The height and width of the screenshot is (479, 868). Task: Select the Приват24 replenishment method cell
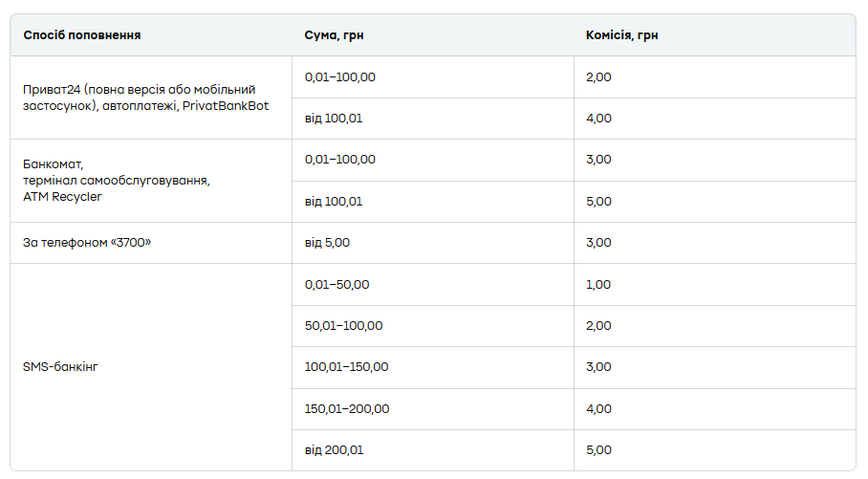tap(145, 98)
